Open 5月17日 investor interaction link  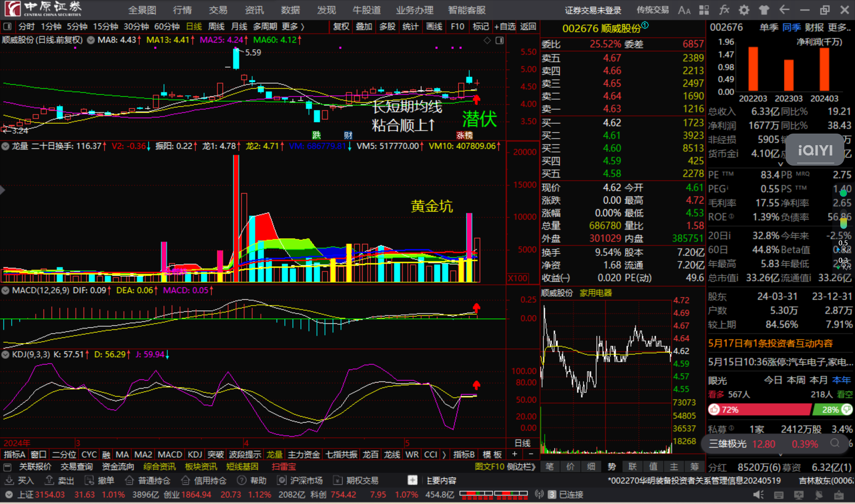[770, 343]
